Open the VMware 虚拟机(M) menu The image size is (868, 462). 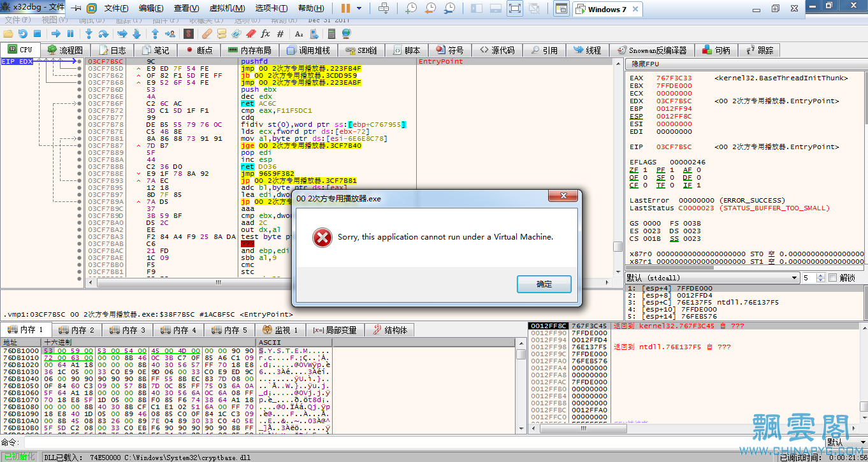coord(227,8)
